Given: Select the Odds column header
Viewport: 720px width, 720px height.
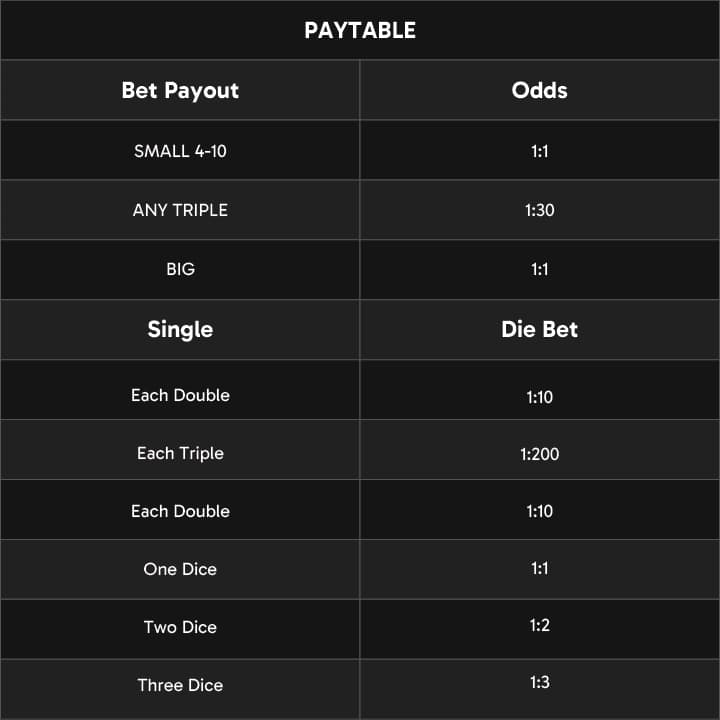Looking at the screenshot, I should [540, 90].
